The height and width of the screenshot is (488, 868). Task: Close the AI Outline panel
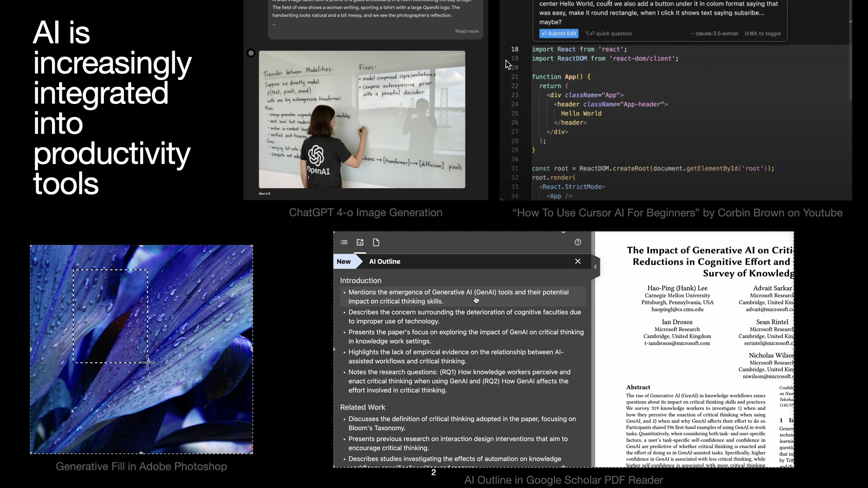coord(578,262)
